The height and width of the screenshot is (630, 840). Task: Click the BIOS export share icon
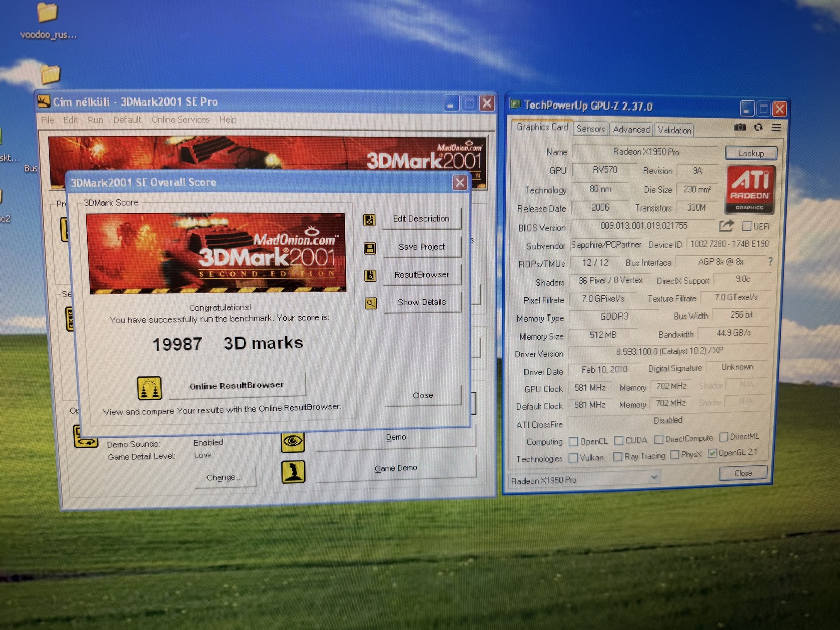726,226
